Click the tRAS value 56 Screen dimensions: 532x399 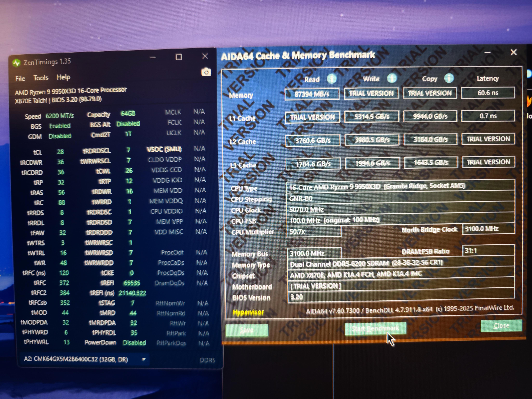click(61, 192)
